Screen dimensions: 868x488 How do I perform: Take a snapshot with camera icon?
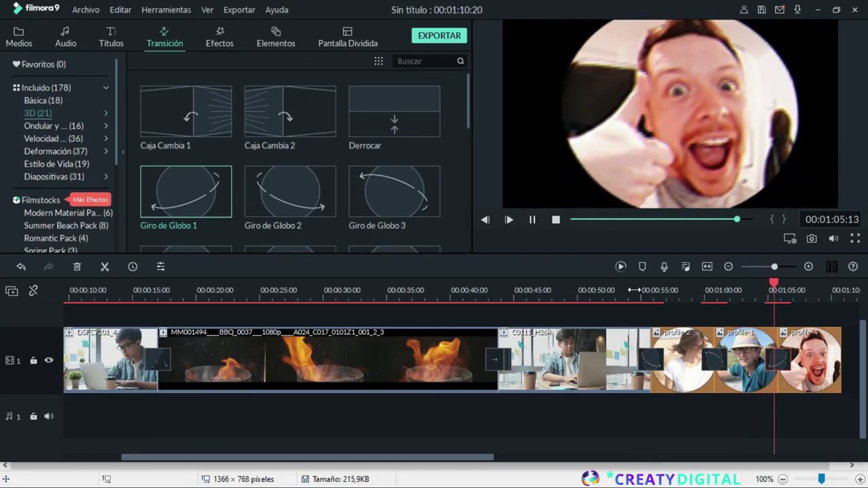coord(812,239)
